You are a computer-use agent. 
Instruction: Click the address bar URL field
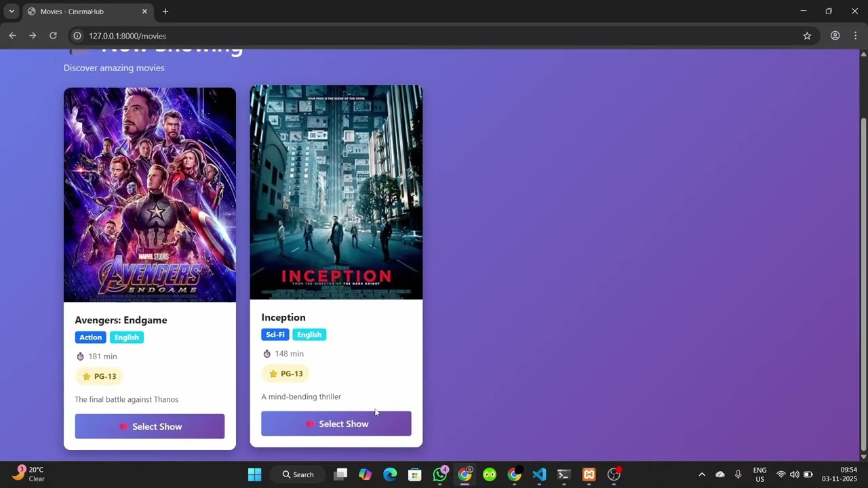(x=434, y=36)
